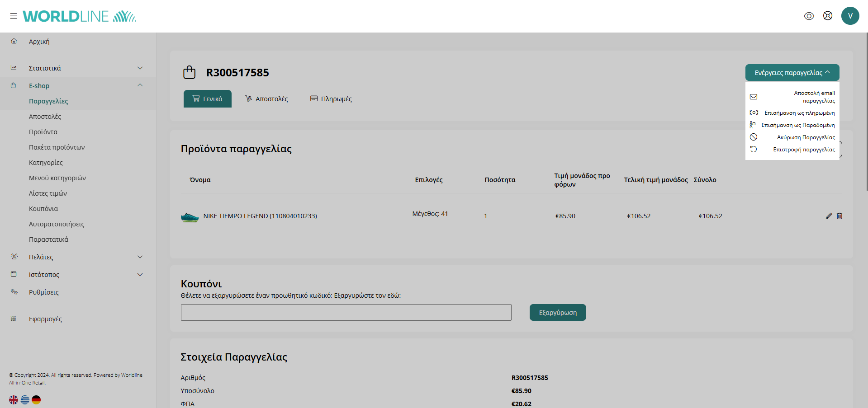Switch to the Πληρωμές tab
Screen dimensions: 868x408
point(331,99)
